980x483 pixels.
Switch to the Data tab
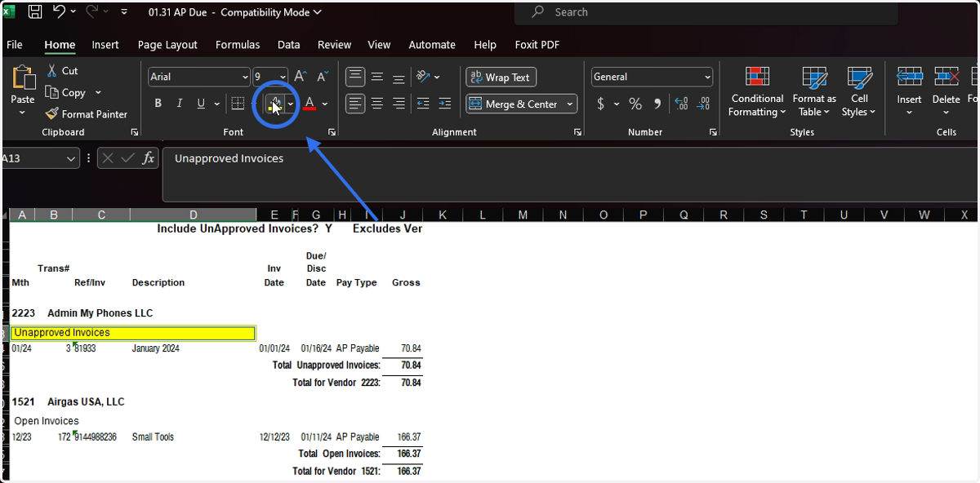[x=288, y=45]
